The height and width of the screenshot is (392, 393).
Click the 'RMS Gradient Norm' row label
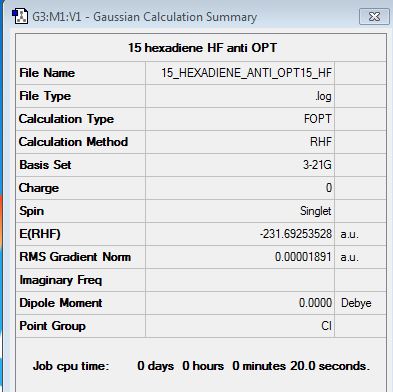click(x=75, y=257)
